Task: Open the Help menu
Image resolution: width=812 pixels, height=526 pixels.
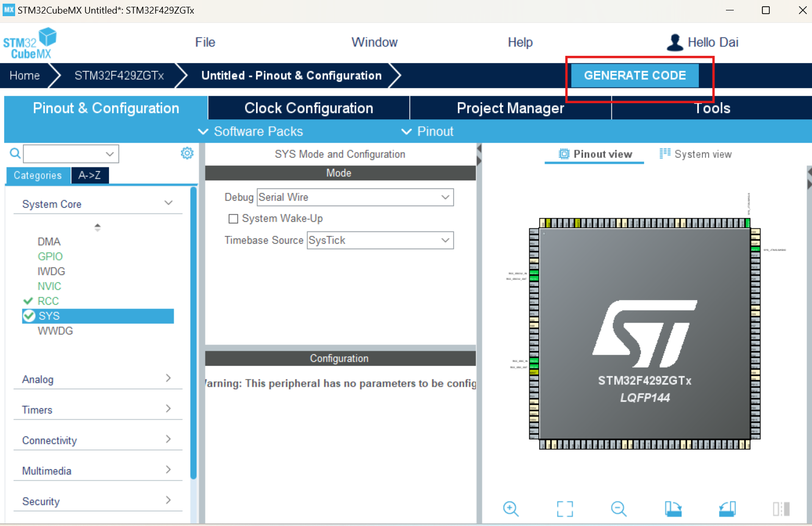Action: pyautogui.click(x=520, y=42)
